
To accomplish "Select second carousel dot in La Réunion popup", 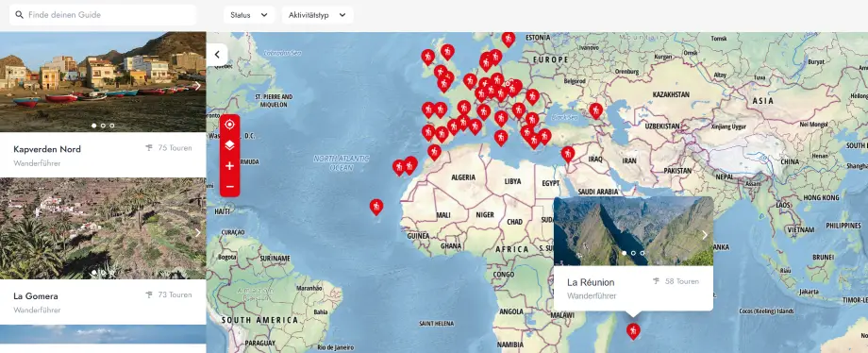I will click(x=633, y=253).
